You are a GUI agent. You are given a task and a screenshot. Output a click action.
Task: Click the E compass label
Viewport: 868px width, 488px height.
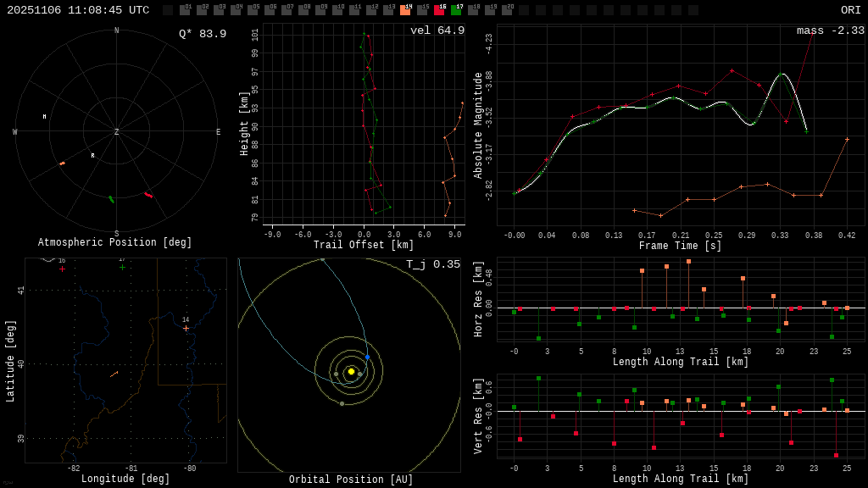(x=218, y=131)
